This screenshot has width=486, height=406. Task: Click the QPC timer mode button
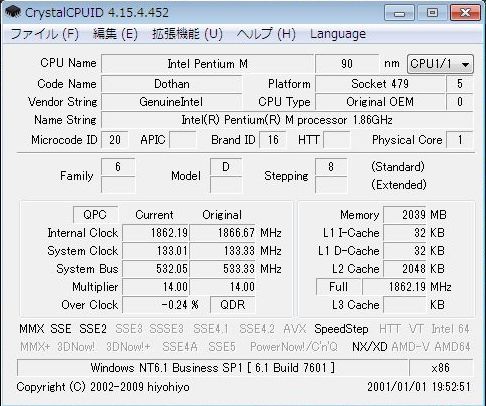pos(95,215)
